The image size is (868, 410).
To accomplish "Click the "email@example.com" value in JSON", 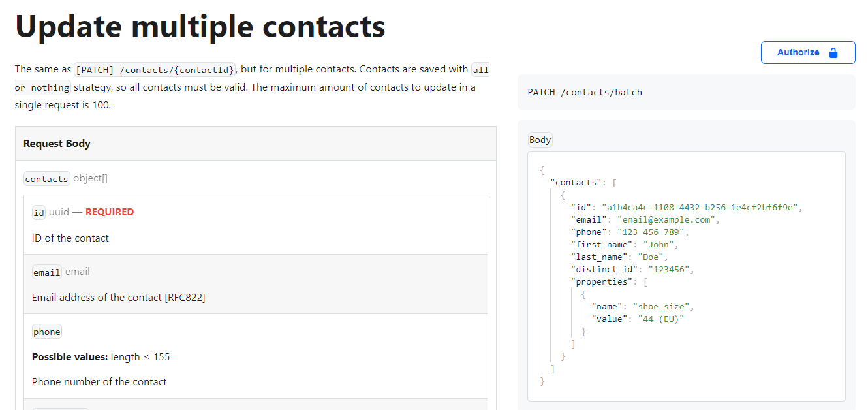I will (x=666, y=220).
